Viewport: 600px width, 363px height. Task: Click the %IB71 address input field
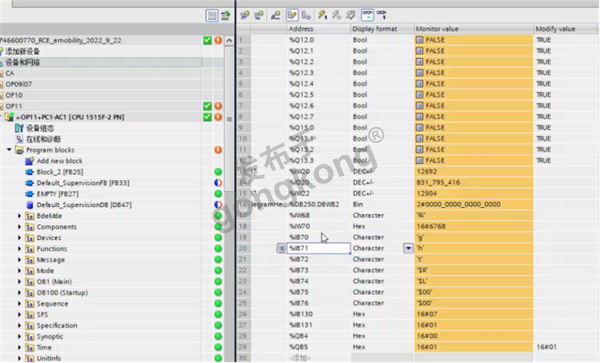pos(318,248)
